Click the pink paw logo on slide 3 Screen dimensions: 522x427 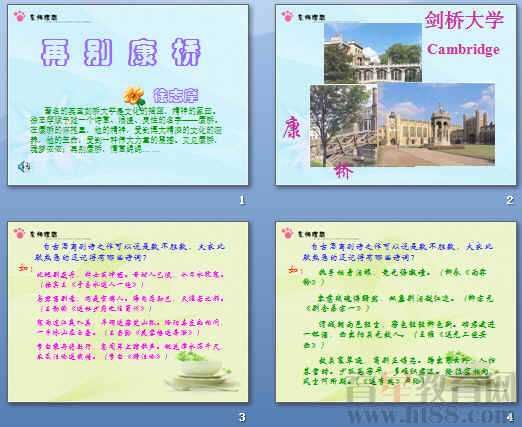[20, 233]
